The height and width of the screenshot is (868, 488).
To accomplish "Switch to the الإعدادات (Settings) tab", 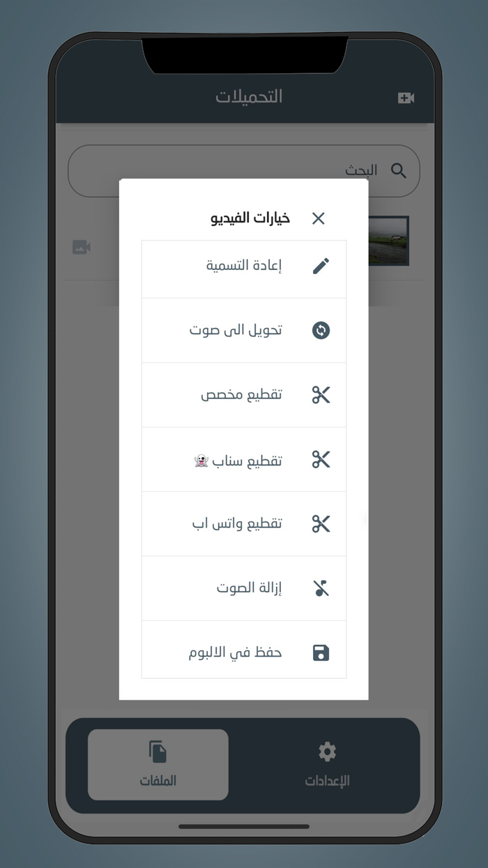I will pos(326,765).
